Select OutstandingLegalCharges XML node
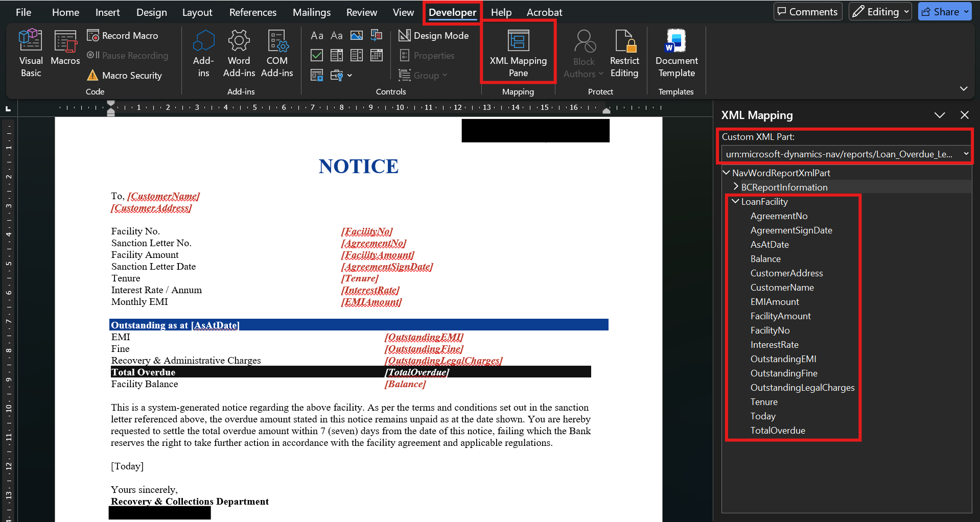This screenshot has width=980, height=522. (x=802, y=388)
